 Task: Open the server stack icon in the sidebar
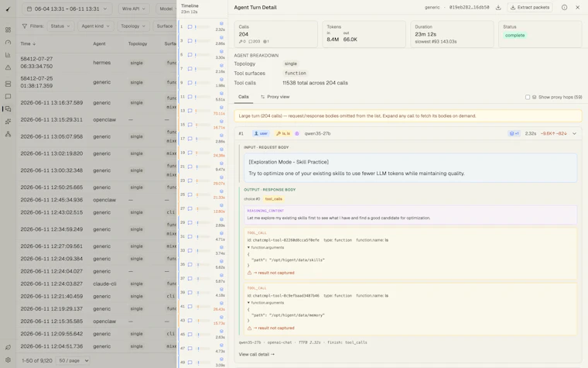(8, 84)
